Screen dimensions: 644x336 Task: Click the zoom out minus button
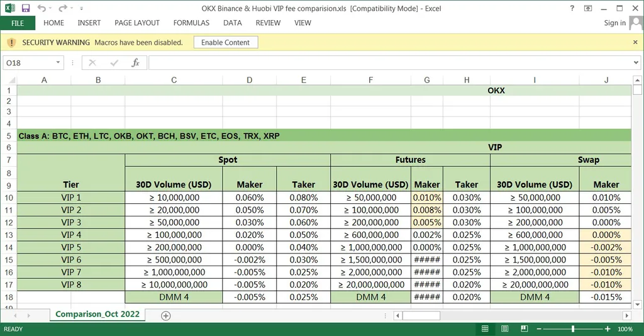[539, 329]
